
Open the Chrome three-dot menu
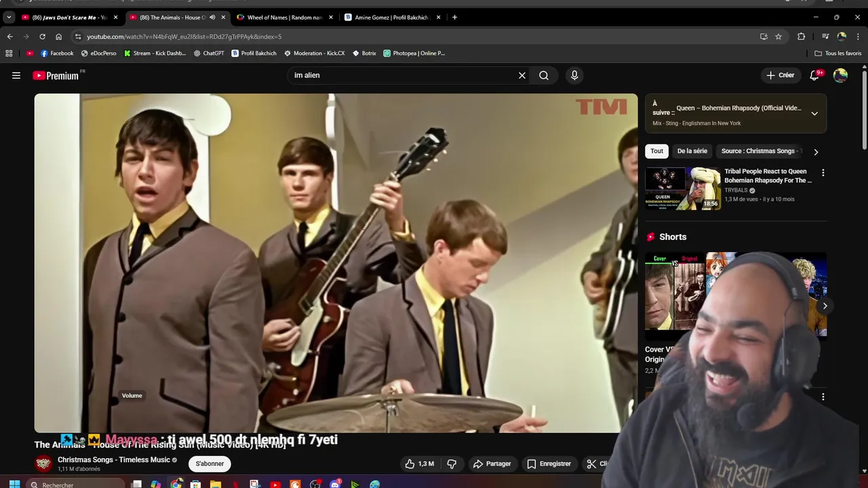point(858,37)
